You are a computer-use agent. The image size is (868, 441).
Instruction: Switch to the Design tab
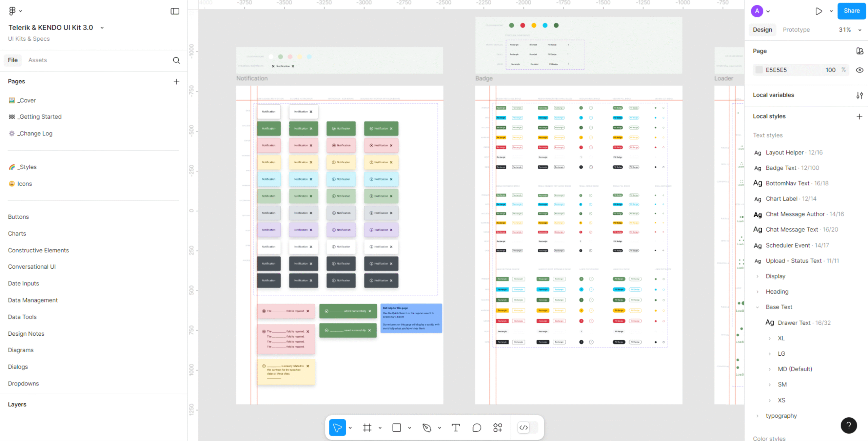pyautogui.click(x=763, y=30)
